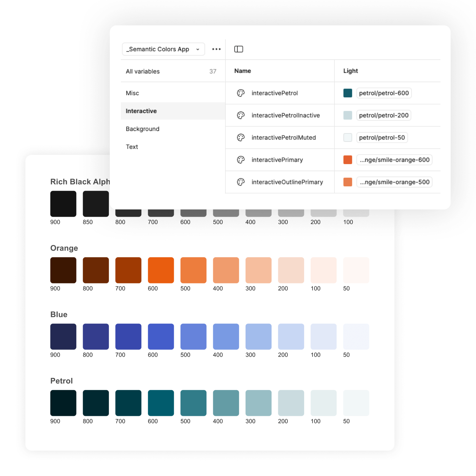Click the Petrol palette heading
Screen dimensions: 476x476
point(62,381)
